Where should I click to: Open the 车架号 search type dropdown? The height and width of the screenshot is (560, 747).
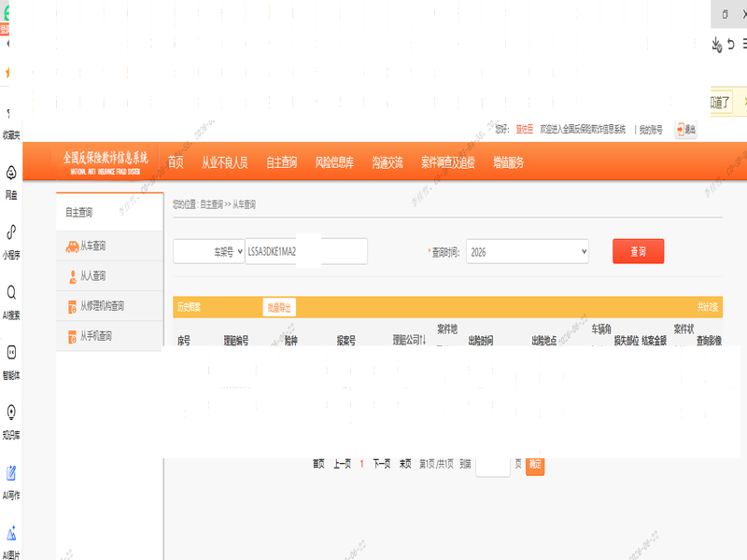pyautogui.click(x=208, y=251)
